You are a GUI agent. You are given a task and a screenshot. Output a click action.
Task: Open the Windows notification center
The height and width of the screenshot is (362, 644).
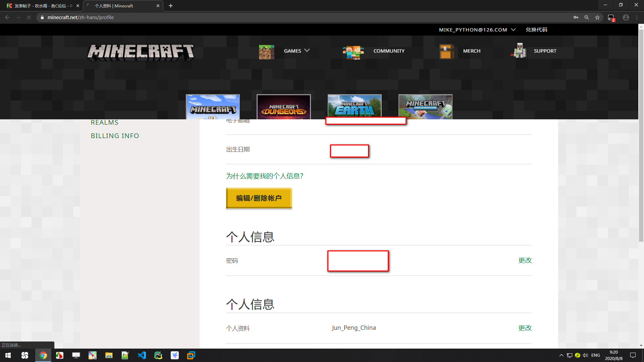(x=633, y=355)
